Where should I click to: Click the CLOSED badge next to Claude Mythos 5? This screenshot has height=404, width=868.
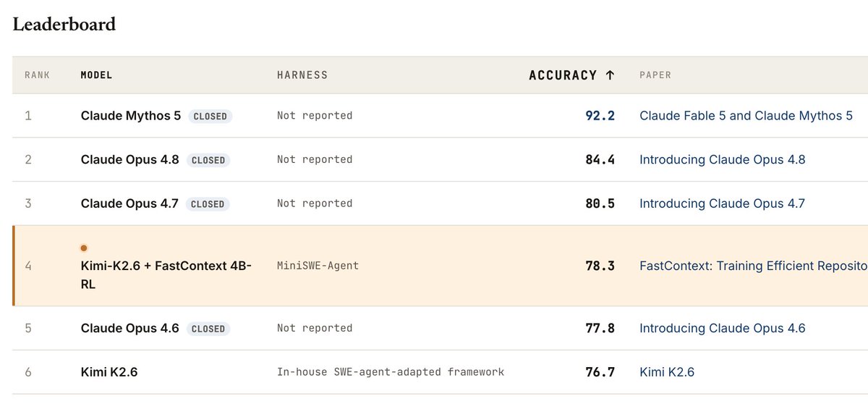pos(210,116)
